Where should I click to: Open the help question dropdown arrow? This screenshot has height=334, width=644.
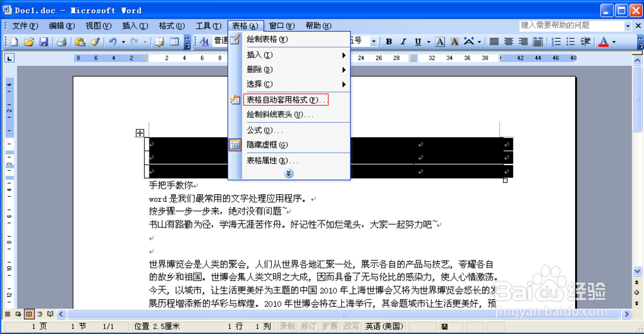[x=627, y=26]
